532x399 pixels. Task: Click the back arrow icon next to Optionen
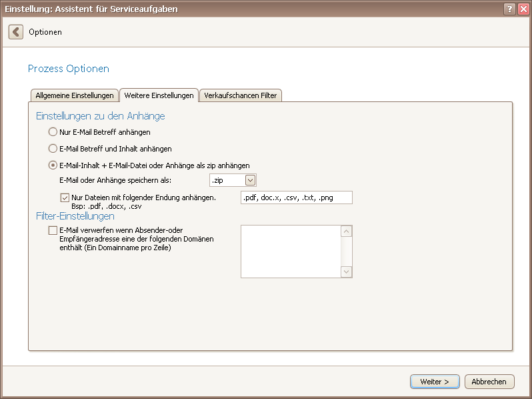coord(16,32)
